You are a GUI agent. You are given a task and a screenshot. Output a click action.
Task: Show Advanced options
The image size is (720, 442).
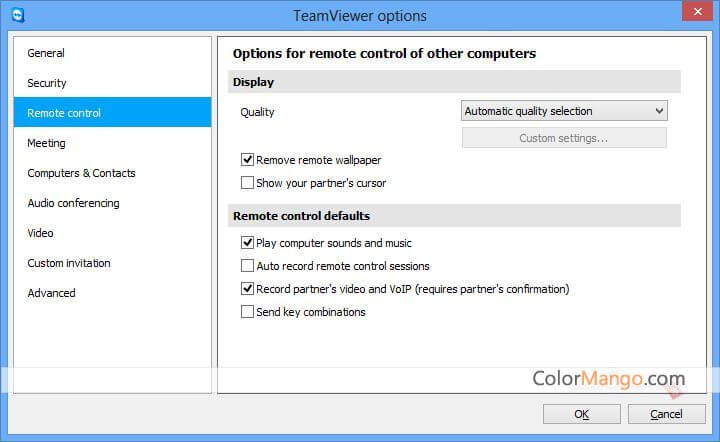(x=51, y=293)
